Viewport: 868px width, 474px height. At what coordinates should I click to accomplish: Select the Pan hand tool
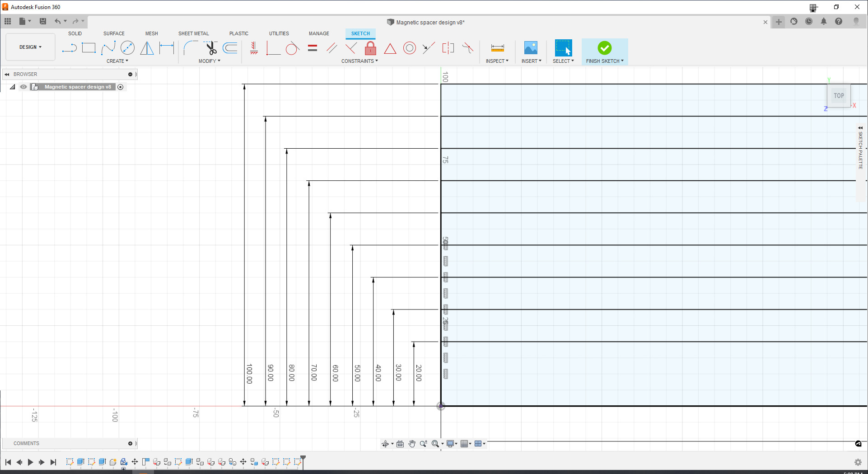(412, 444)
